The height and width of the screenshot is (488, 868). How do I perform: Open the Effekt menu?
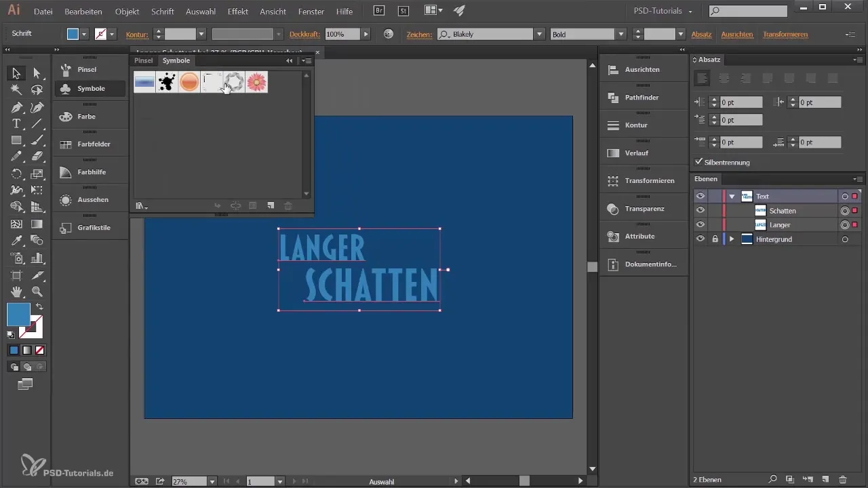(x=238, y=12)
